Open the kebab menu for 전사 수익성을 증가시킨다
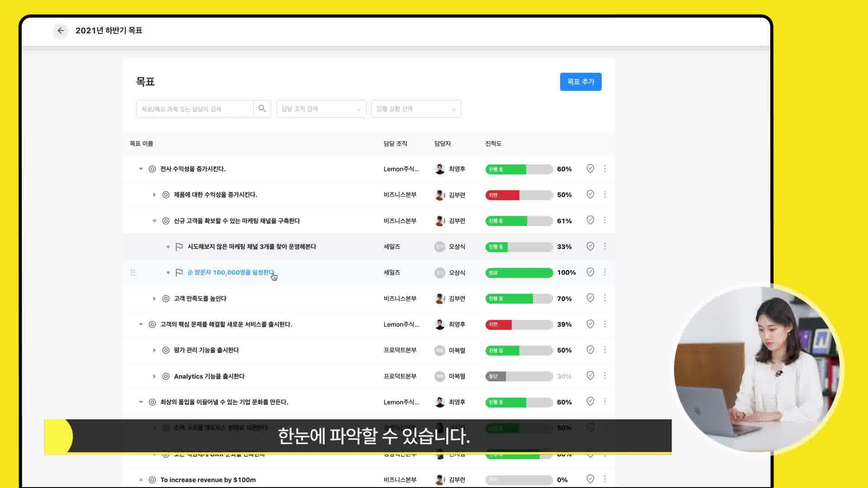This screenshot has width=868, height=488. point(605,169)
